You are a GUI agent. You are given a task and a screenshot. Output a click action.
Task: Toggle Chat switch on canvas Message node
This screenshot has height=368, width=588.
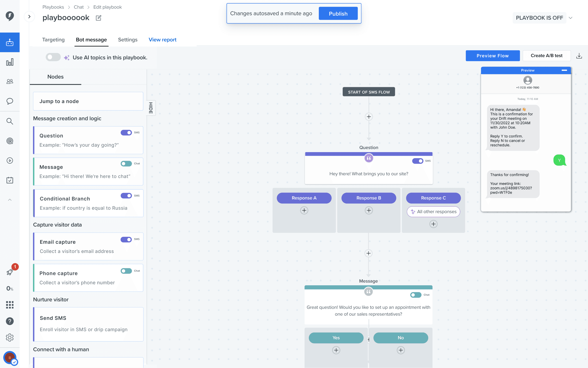click(416, 295)
